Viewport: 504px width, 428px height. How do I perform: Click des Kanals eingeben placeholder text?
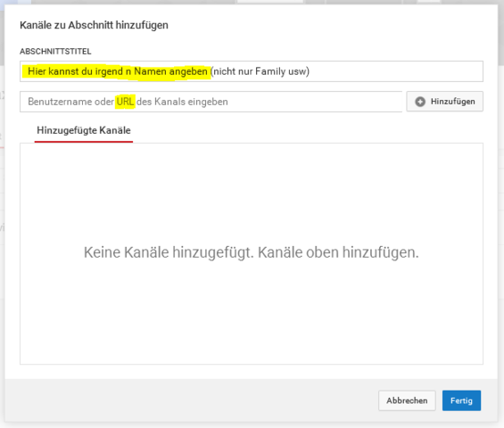(182, 102)
